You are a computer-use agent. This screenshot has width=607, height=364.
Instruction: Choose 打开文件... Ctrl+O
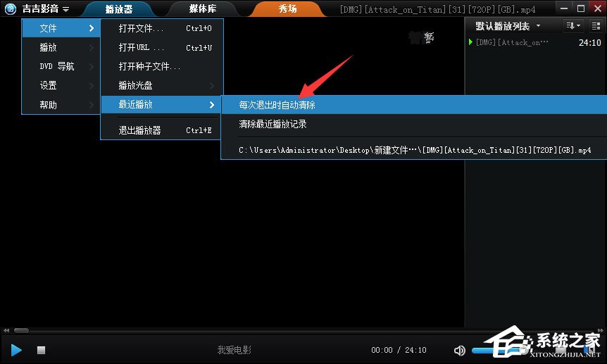[x=162, y=28]
